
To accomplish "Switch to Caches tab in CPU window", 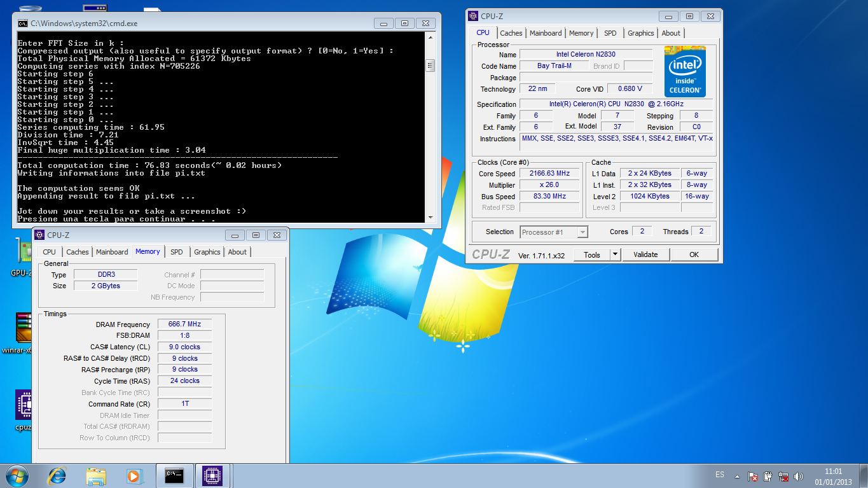I will (x=511, y=33).
